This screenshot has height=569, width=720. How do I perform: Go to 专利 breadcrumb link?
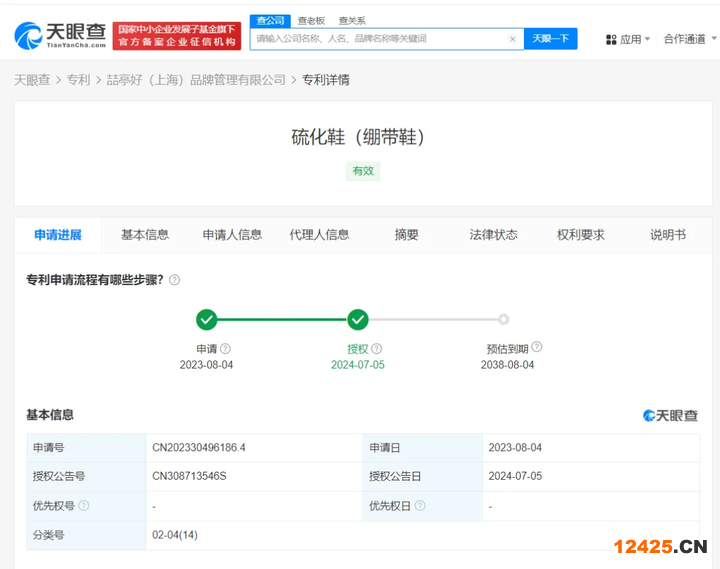[x=79, y=80]
